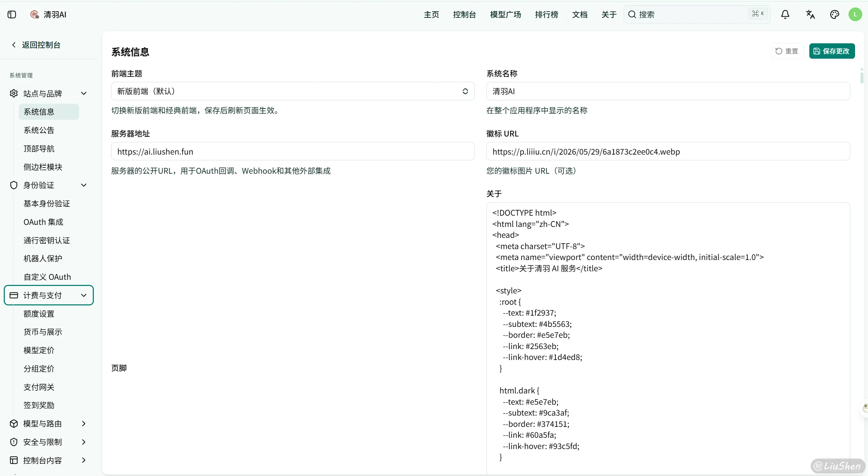Expand the 安全与限制 section chevron

[84, 442]
